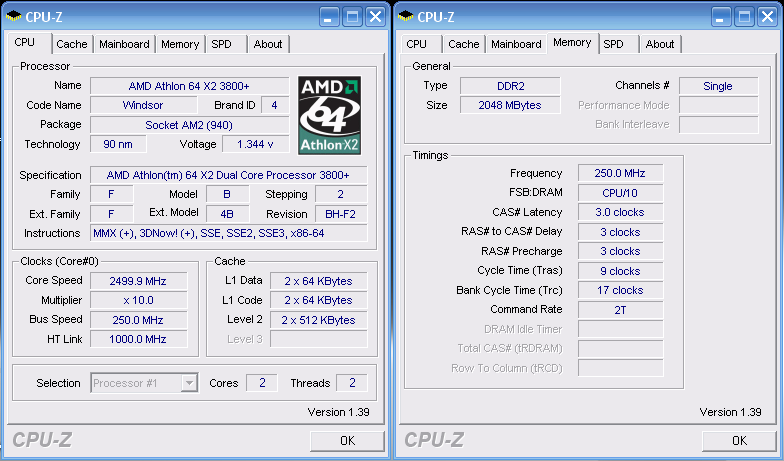Maximize the right CPU-Z window
Viewport: 784px width, 461px height.
tap(744, 17)
